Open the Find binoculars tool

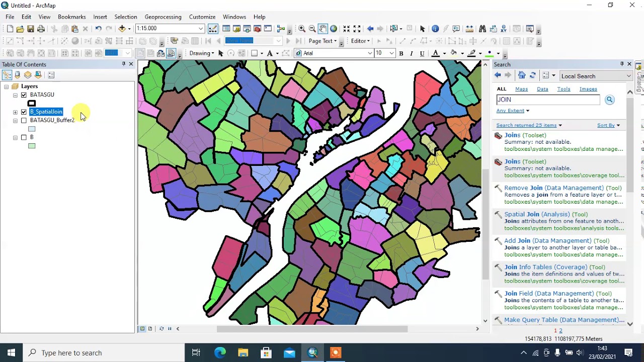(x=482, y=29)
